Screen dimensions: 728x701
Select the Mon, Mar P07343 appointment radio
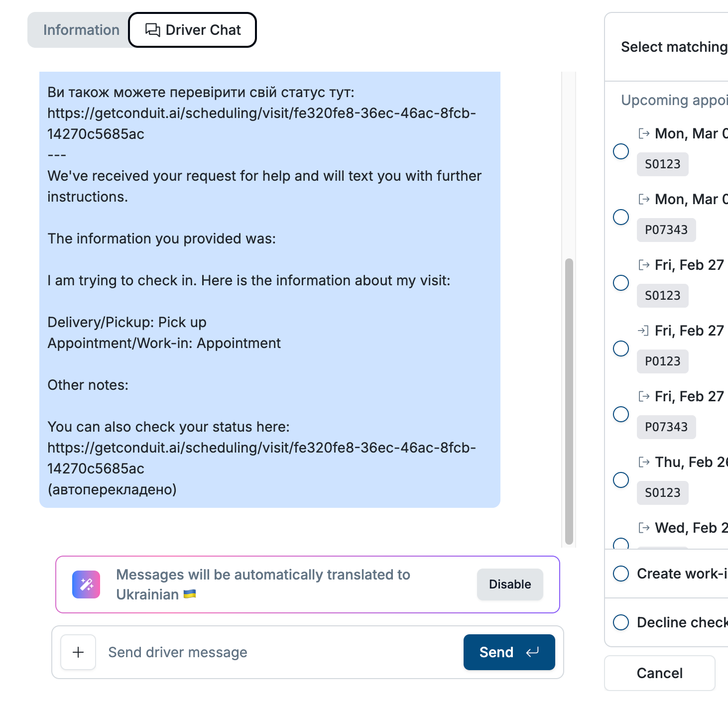coord(621,217)
